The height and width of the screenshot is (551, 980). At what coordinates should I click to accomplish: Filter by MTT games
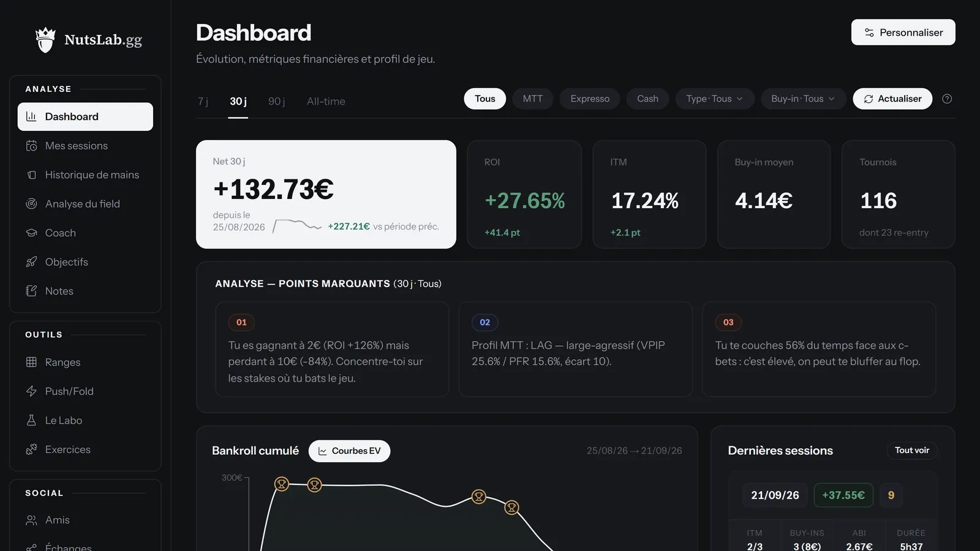pos(533,99)
